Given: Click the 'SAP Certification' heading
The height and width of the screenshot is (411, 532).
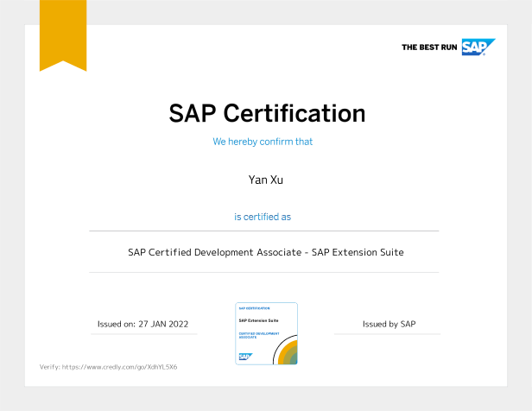Looking at the screenshot, I should 267,113.
